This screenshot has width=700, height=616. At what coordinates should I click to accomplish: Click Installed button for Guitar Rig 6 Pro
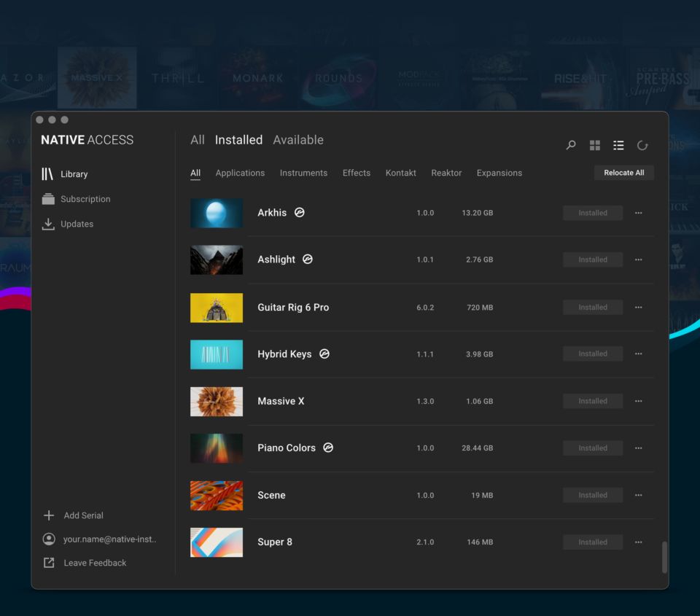[592, 308]
